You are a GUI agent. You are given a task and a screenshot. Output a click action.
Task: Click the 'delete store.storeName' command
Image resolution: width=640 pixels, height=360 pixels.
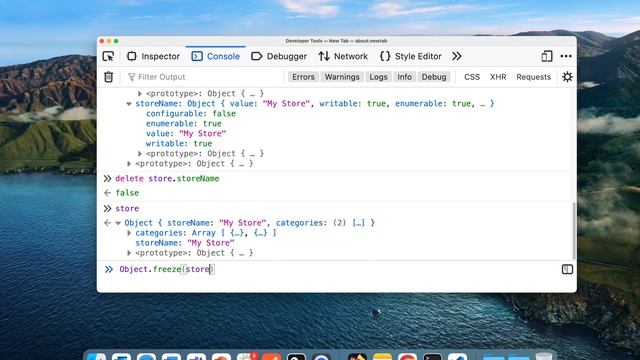167,179
